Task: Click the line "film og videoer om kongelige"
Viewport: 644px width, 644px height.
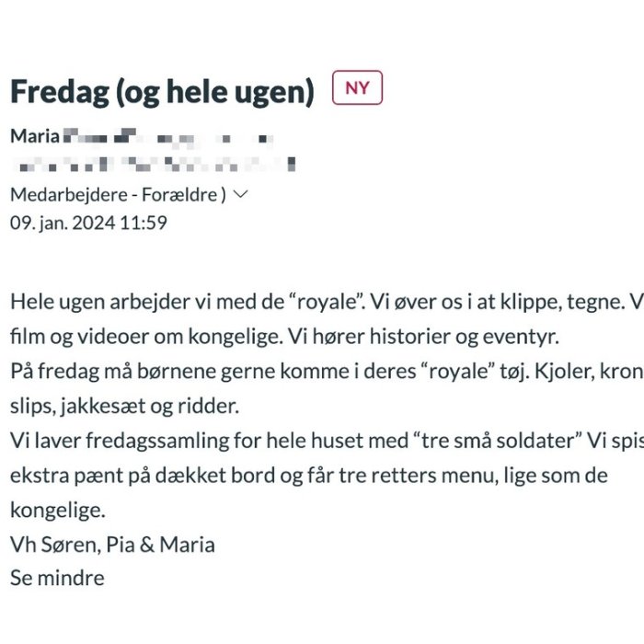Action: click(x=145, y=337)
